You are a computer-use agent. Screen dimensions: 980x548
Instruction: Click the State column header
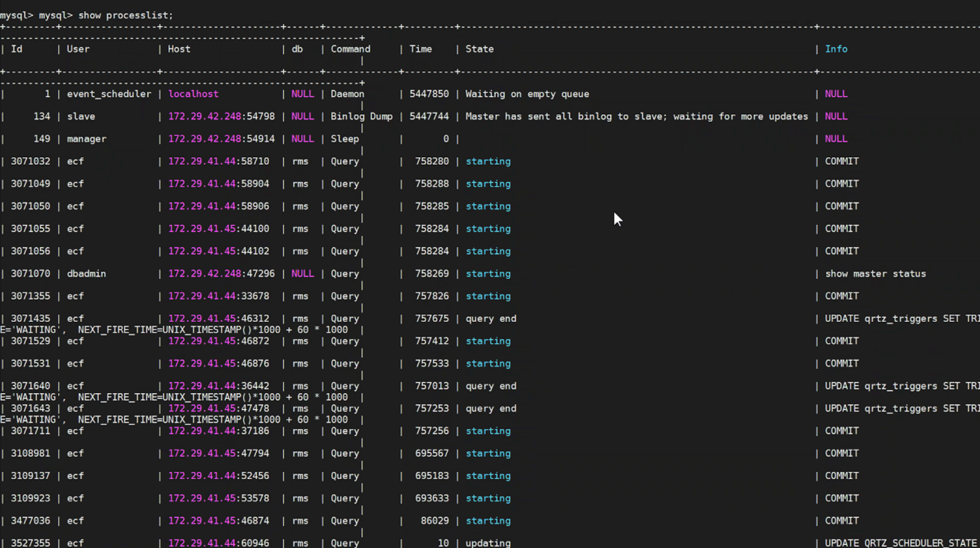(479, 49)
